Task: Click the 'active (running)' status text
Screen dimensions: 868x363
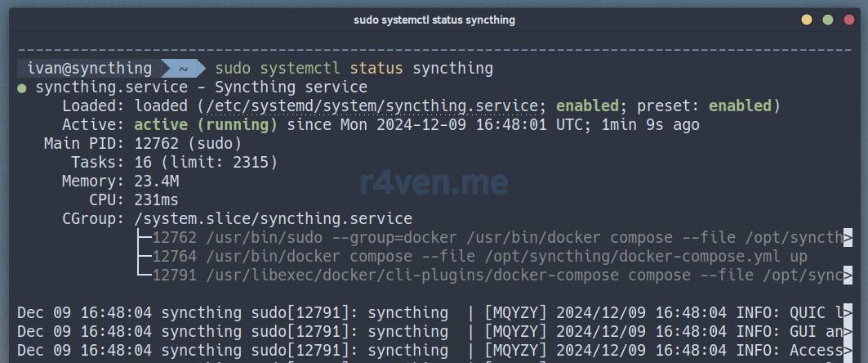Action: coord(205,125)
